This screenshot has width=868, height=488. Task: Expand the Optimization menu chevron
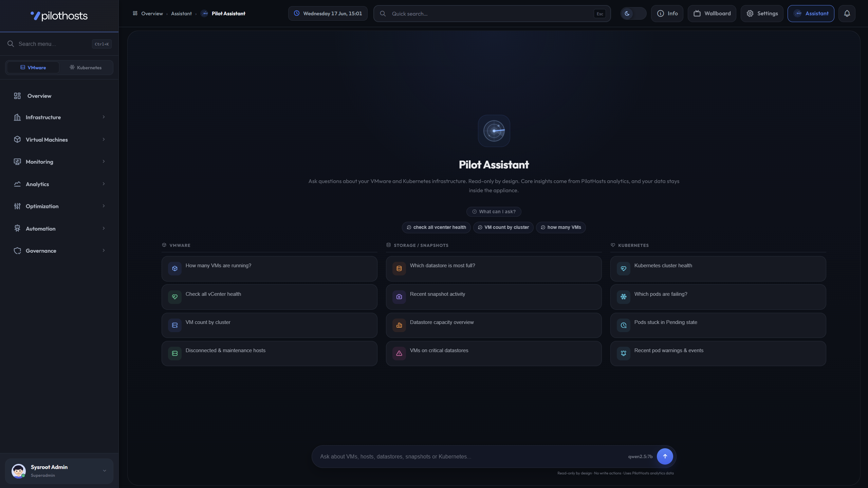(104, 206)
